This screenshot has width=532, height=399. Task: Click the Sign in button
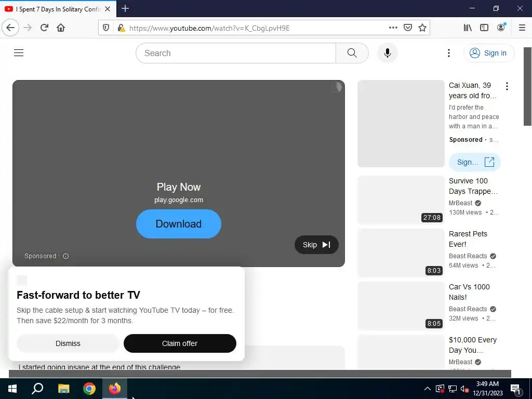(x=488, y=53)
